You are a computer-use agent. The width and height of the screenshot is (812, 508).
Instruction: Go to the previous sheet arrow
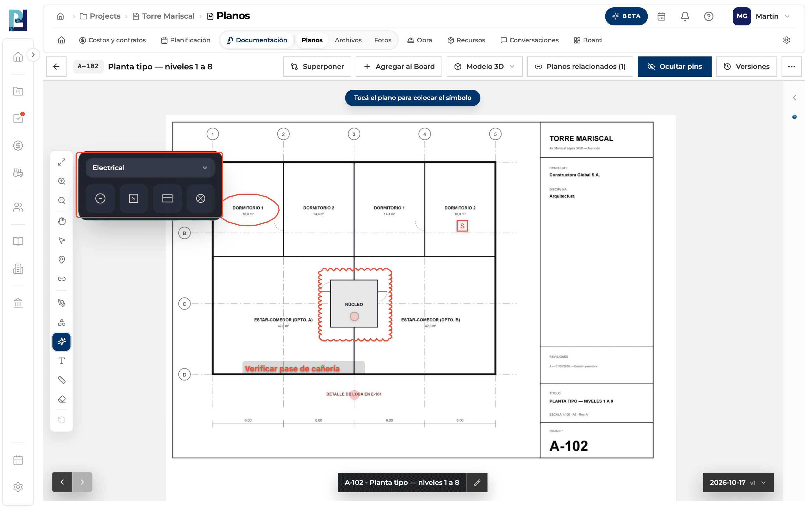[x=62, y=482]
